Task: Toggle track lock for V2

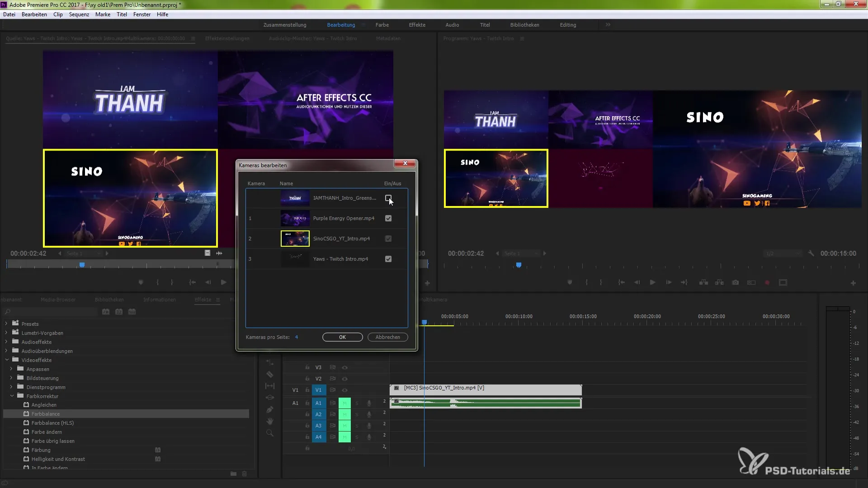Action: point(307,379)
